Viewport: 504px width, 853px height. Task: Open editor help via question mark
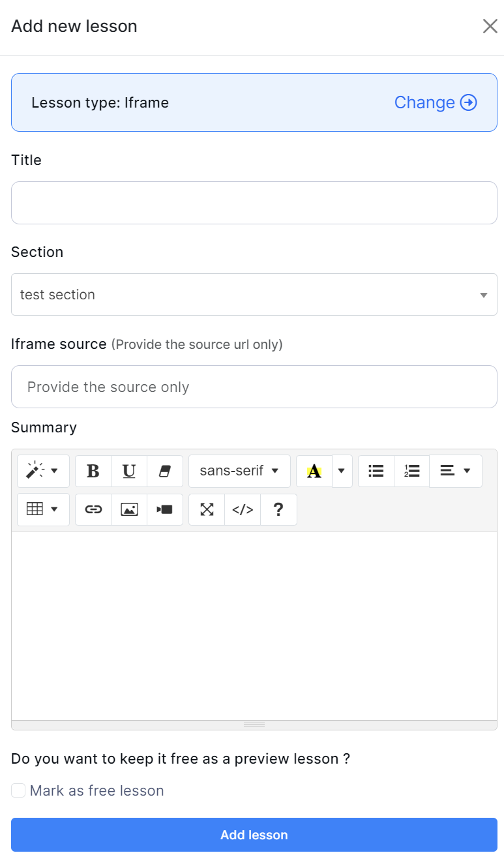(x=278, y=510)
